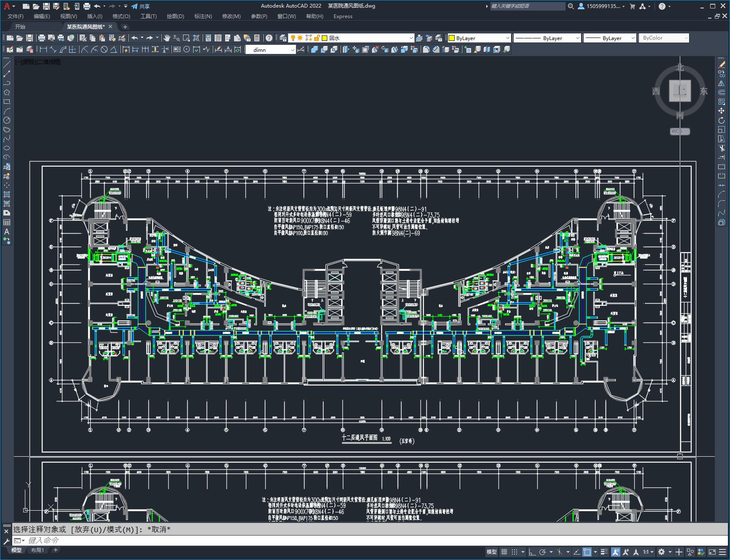Toggle snap mode dots in status bar

(x=514, y=552)
